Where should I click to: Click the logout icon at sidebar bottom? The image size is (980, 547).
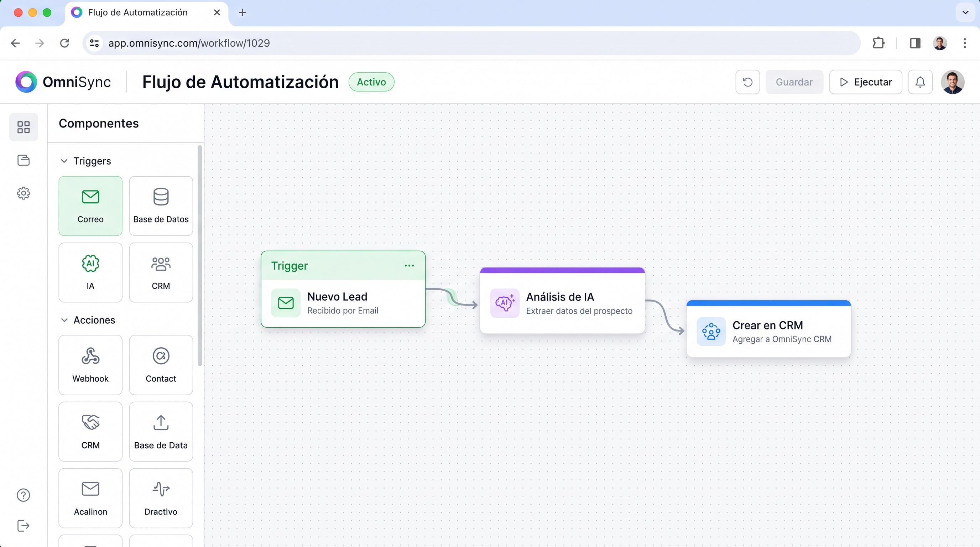click(24, 526)
